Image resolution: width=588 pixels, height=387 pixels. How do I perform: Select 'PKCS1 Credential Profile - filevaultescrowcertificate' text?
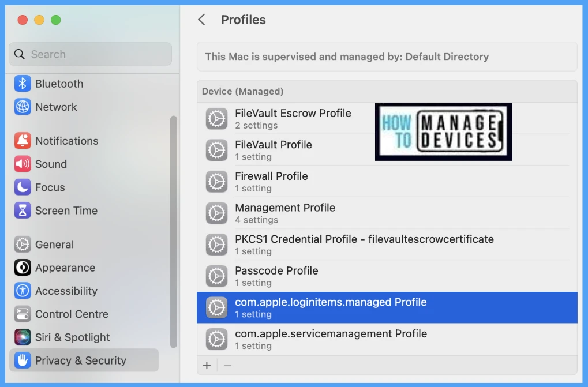365,239
